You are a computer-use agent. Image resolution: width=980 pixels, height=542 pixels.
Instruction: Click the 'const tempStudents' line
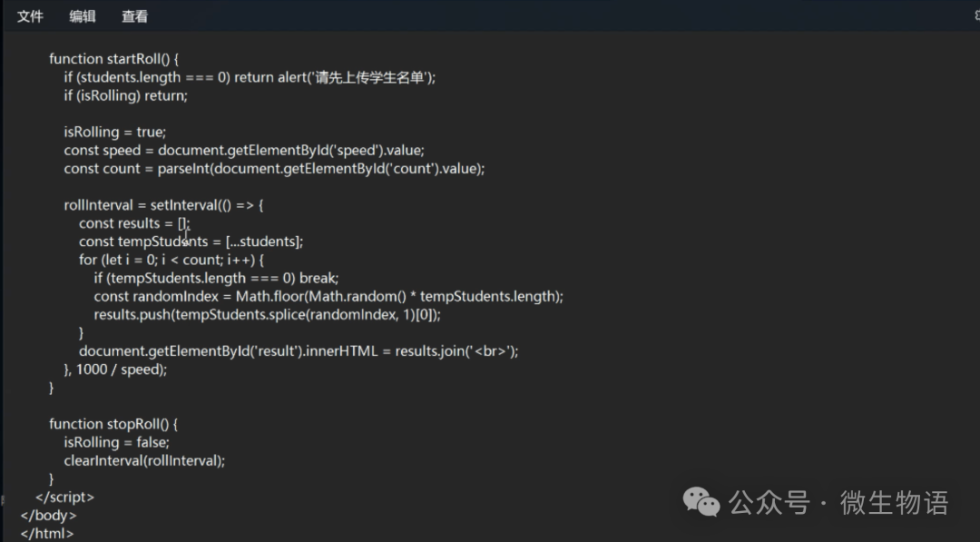pyautogui.click(x=191, y=241)
